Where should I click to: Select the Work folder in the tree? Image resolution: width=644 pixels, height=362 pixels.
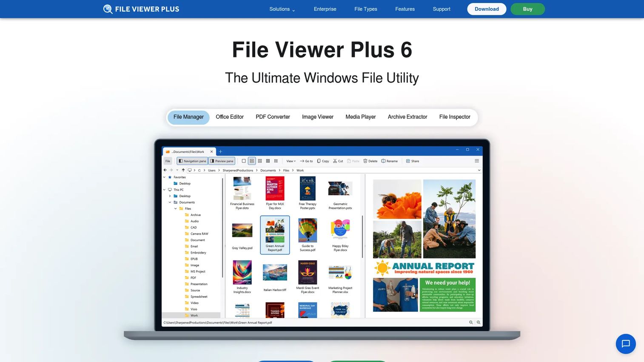pyautogui.click(x=191, y=315)
